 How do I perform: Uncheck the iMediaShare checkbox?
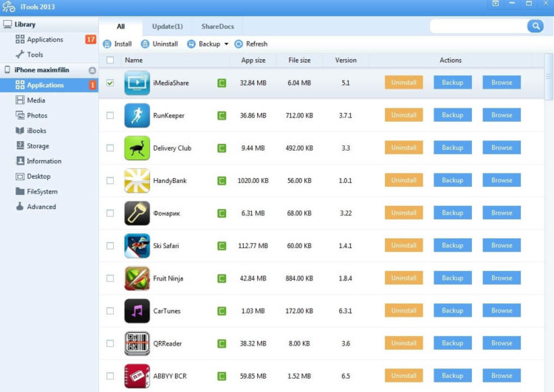pos(110,83)
